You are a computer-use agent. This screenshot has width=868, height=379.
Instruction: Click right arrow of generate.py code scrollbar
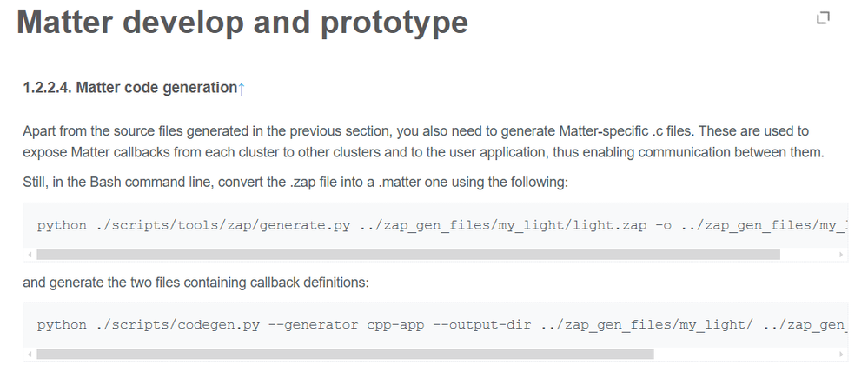pyautogui.click(x=841, y=255)
